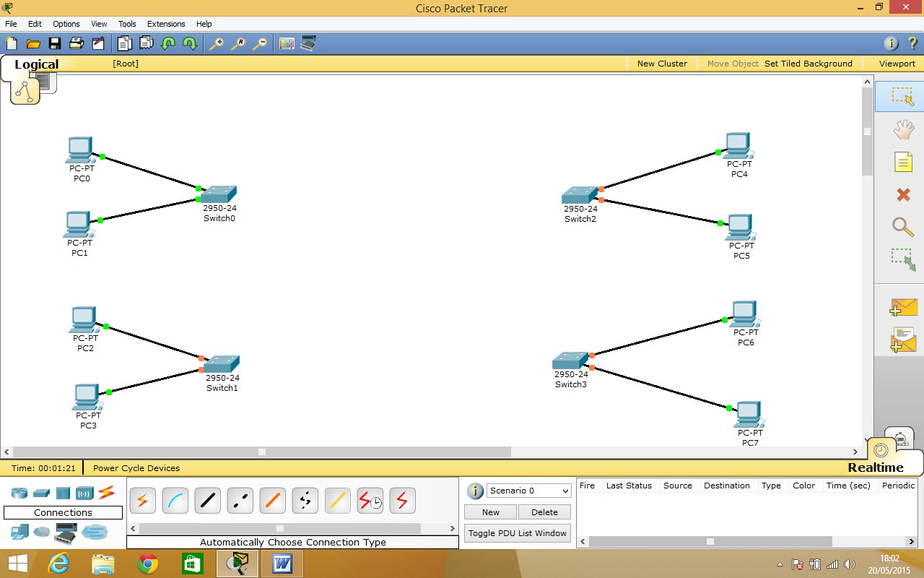Open the network information icon
The width and height of the screenshot is (924, 578).
892,43
